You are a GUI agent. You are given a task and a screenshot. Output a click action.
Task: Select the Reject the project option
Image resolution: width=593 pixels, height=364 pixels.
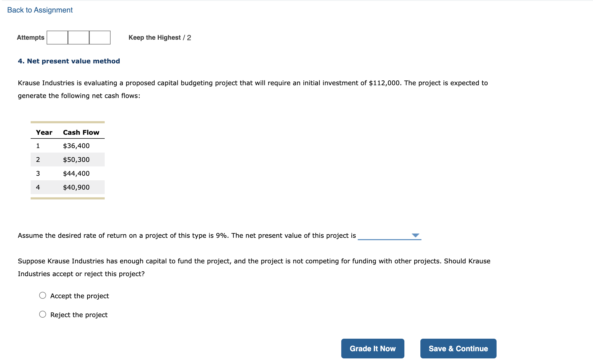pos(43,314)
